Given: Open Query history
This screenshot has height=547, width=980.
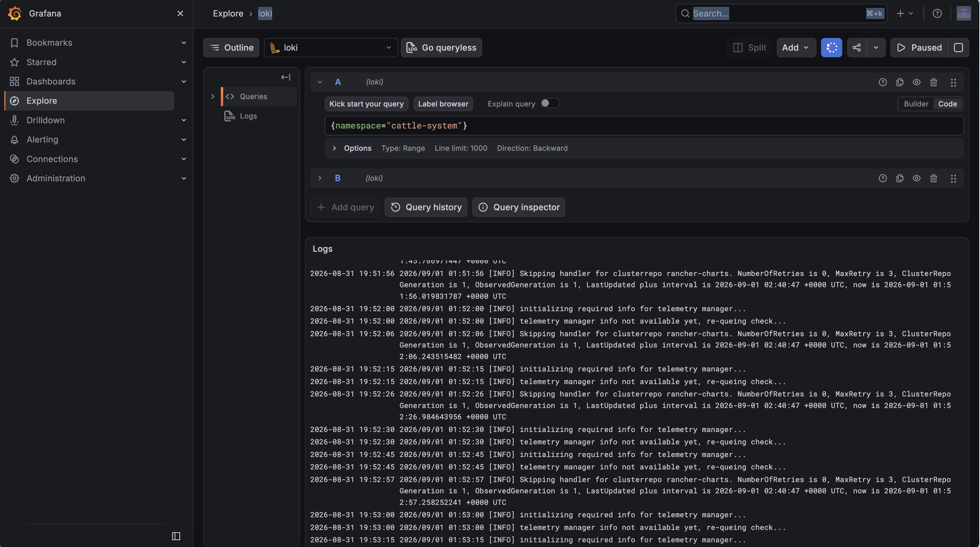Looking at the screenshot, I should point(426,207).
